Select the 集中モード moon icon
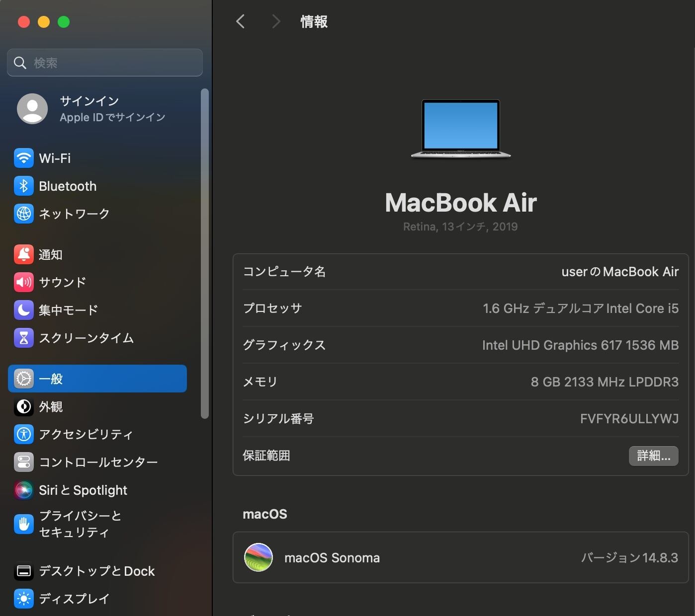The image size is (695, 616). 24,310
